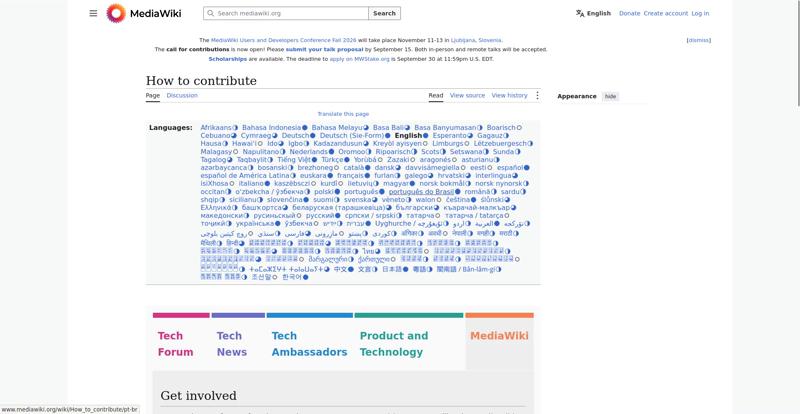Click the Donate link in header
The height and width of the screenshot is (414, 800).
(630, 13)
